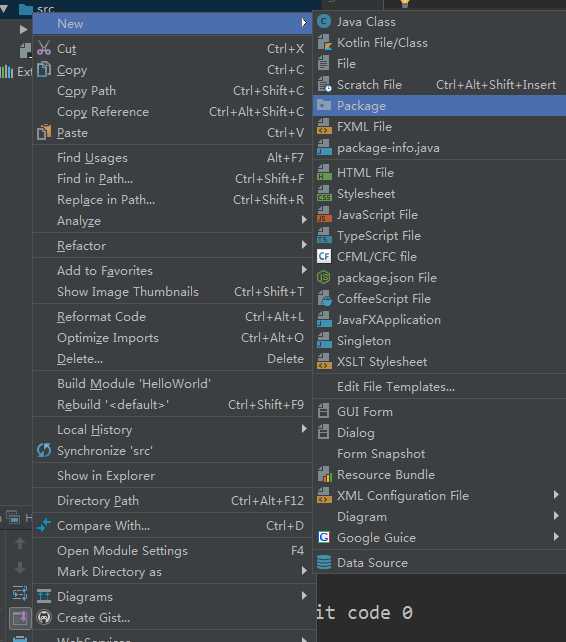Viewport: 566px width, 642px height.
Task: Click the Dialog form icon
Action: (x=324, y=432)
